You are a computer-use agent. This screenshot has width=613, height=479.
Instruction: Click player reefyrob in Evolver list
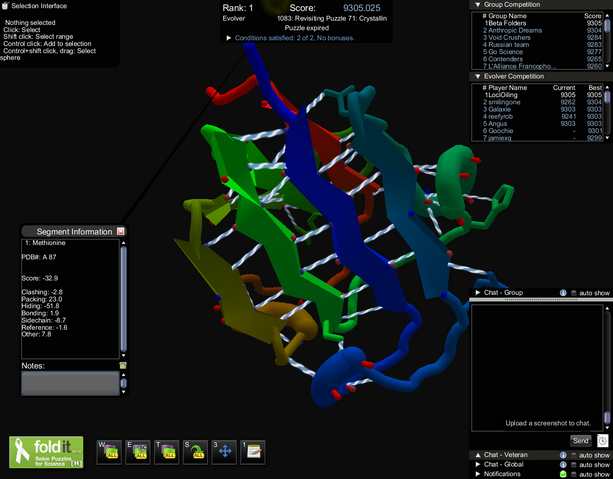[x=500, y=117]
